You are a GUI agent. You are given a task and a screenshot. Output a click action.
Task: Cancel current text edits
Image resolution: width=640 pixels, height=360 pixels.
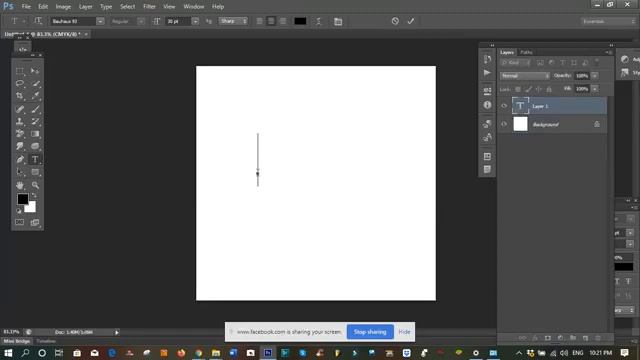395,21
